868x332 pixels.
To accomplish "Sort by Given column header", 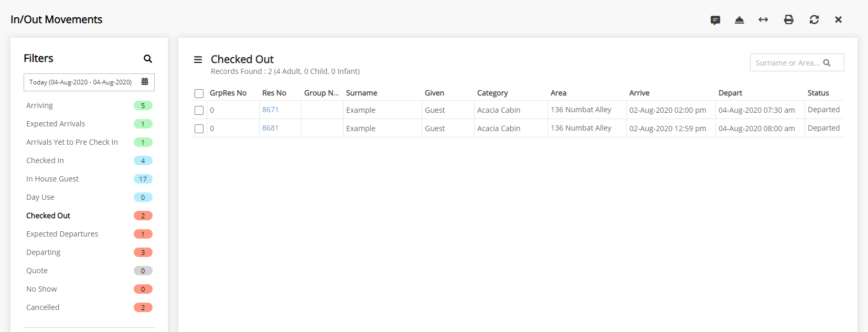I will pyautogui.click(x=435, y=93).
